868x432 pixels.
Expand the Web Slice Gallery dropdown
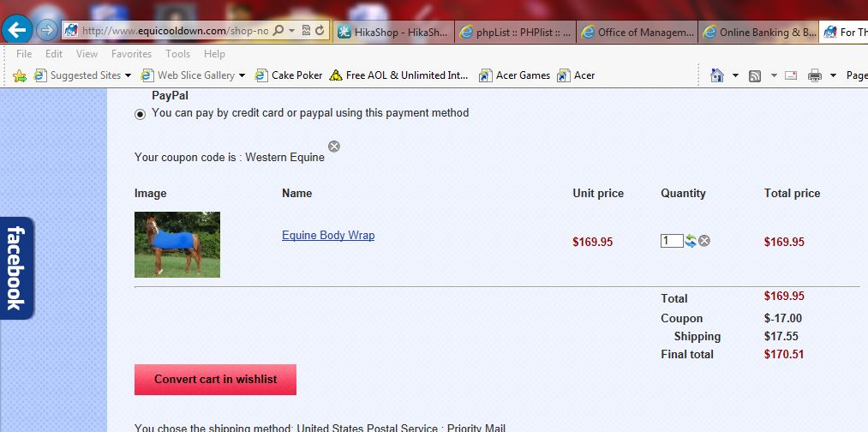pos(242,75)
